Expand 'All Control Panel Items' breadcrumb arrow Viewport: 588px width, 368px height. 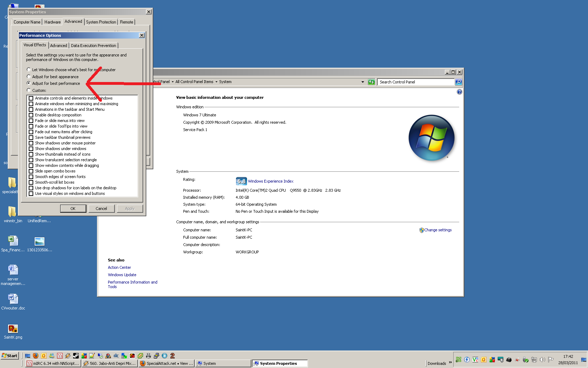click(216, 82)
